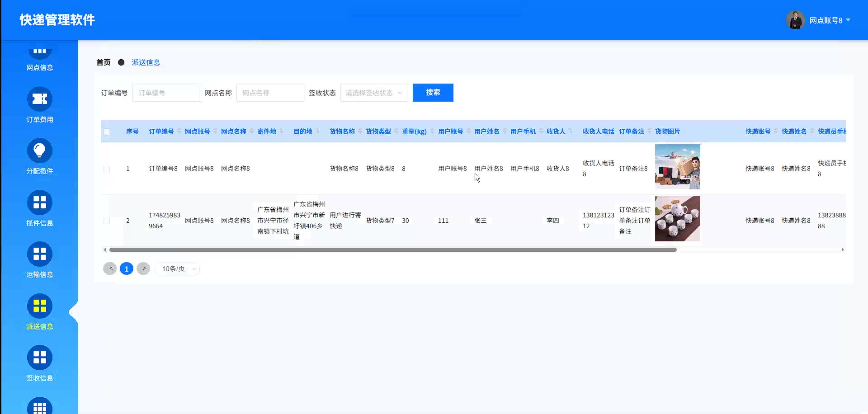Click the horizontal table scrollbar
The width and height of the screenshot is (868, 414).
392,250
